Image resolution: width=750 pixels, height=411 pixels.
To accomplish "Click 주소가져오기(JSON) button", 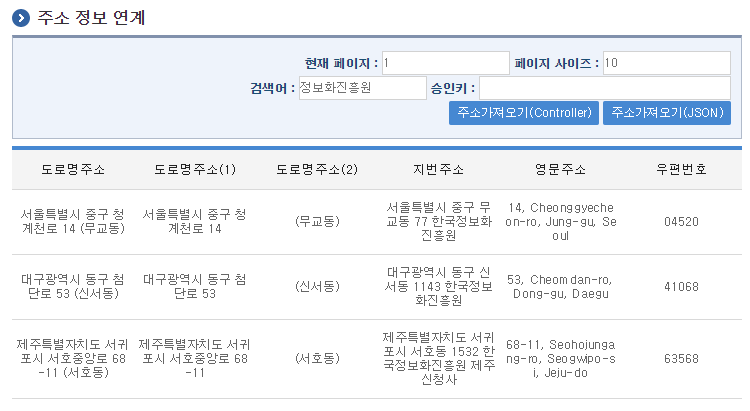I will [x=667, y=113].
